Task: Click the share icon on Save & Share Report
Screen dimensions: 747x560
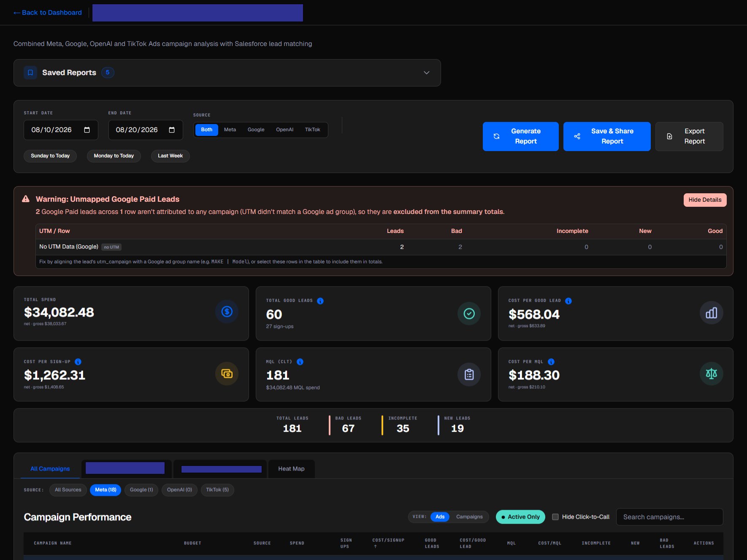Action: point(577,136)
